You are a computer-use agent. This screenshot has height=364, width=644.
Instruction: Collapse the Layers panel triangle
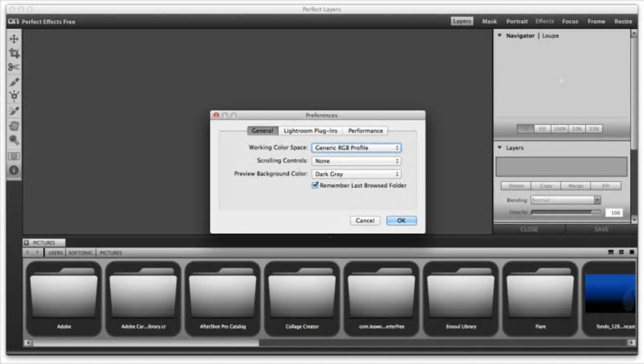click(x=499, y=147)
